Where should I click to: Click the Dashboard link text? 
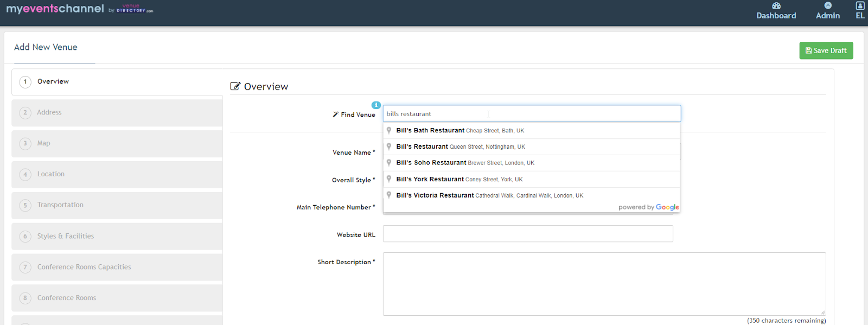click(x=776, y=16)
